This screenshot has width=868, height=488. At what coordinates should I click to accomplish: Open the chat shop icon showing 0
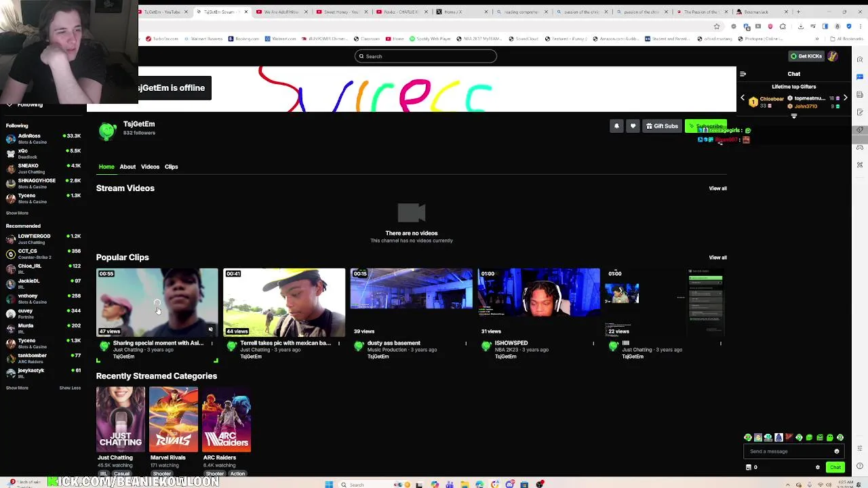point(751,467)
